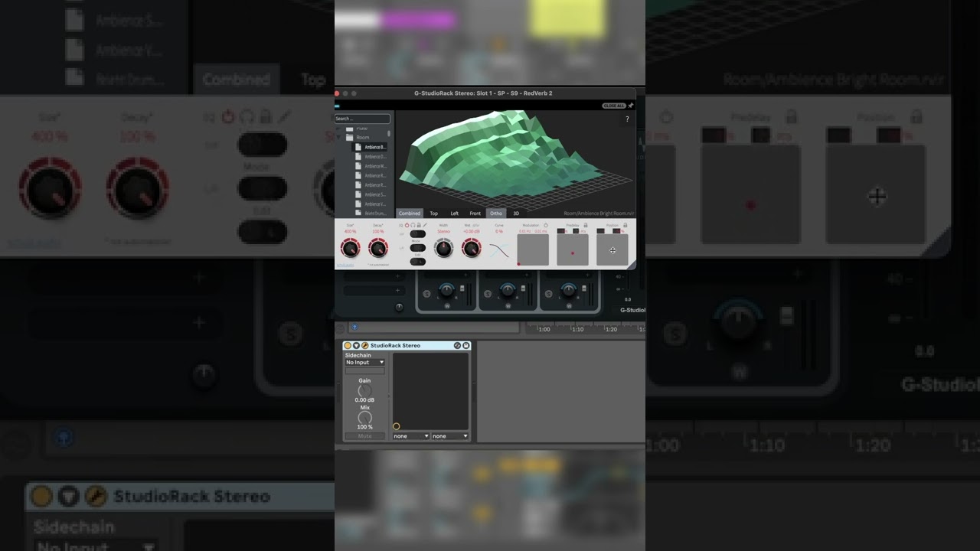Open the left 'none' parameter dropdown

click(411, 436)
